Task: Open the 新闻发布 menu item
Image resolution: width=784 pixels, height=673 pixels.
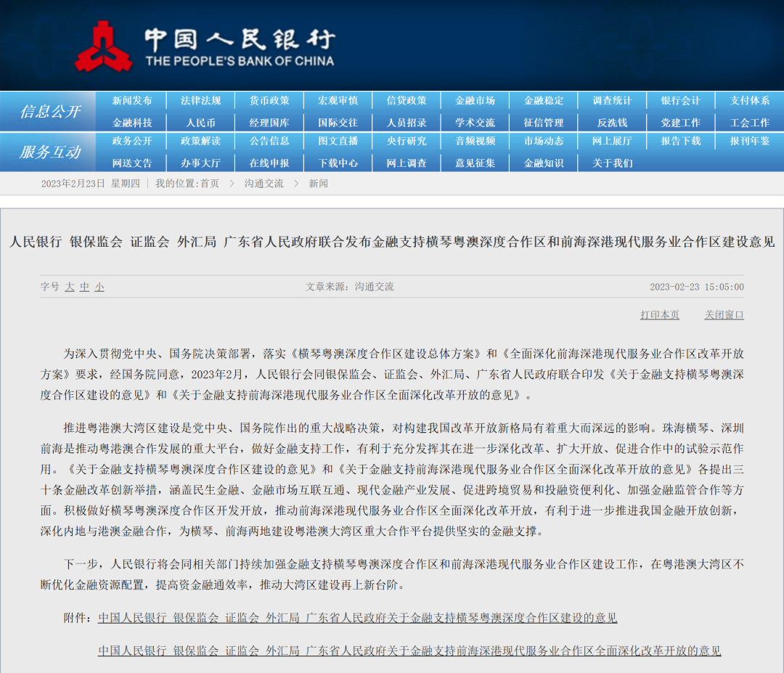Action: [132, 100]
